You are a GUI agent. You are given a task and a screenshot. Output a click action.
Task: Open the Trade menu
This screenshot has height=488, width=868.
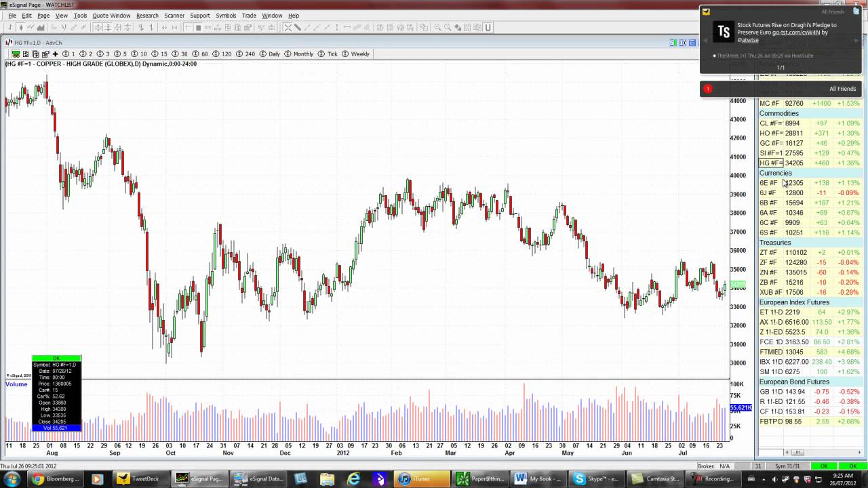(x=249, y=16)
